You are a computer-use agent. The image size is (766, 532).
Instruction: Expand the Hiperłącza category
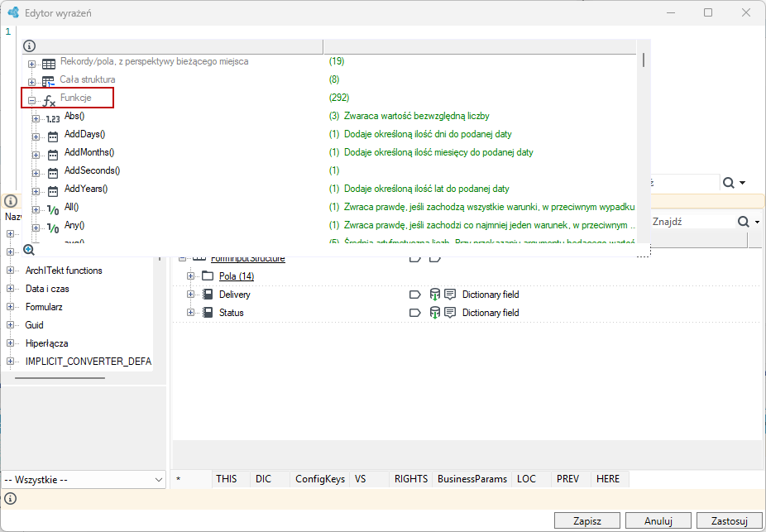pos(10,343)
